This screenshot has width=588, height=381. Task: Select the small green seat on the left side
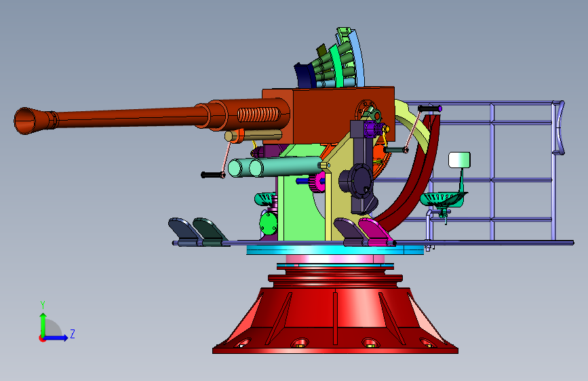(264, 199)
